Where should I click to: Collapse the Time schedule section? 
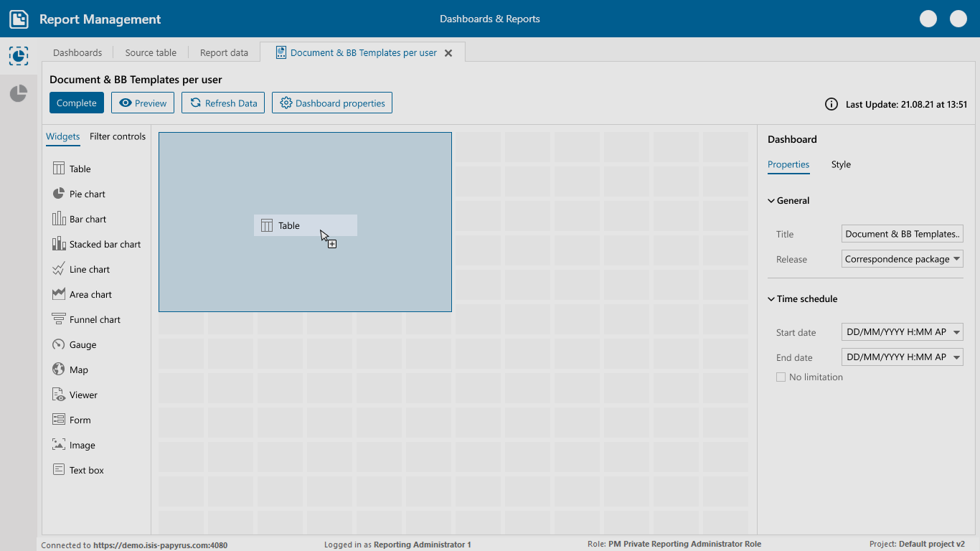[771, 299]
